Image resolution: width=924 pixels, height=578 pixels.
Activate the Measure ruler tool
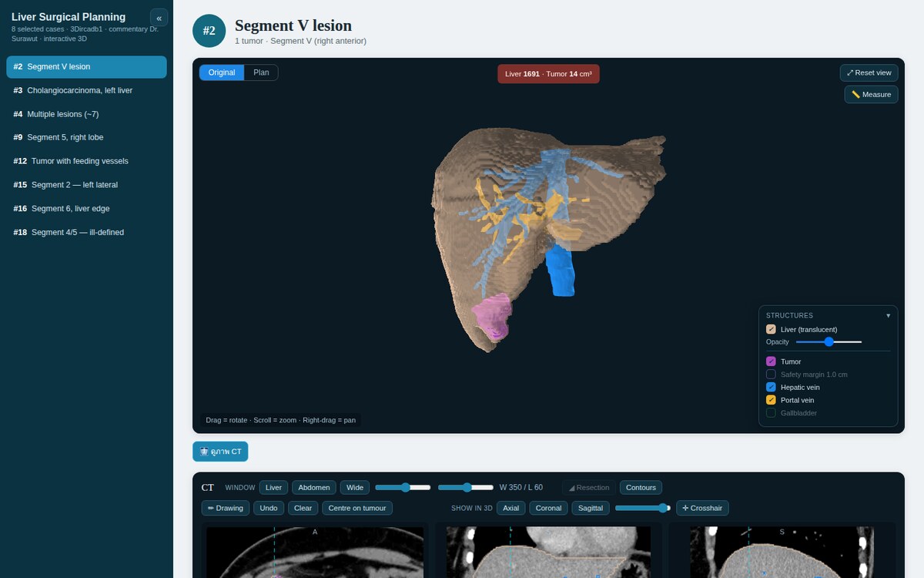point(871,94)
